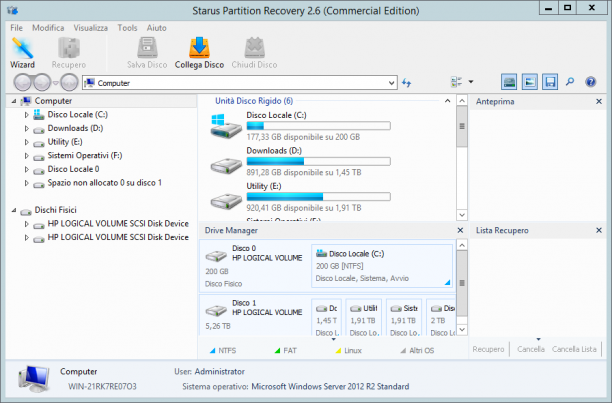Toggle the preview panel button
The width and height of the screenshot is (612, 403).
[530, 82]
